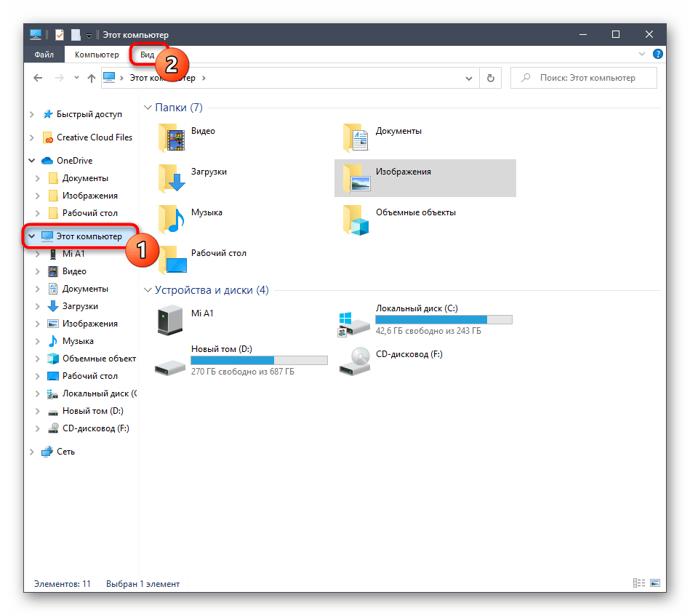Open the Компьютер ribbon tab
690x616 pixels.
97,55
